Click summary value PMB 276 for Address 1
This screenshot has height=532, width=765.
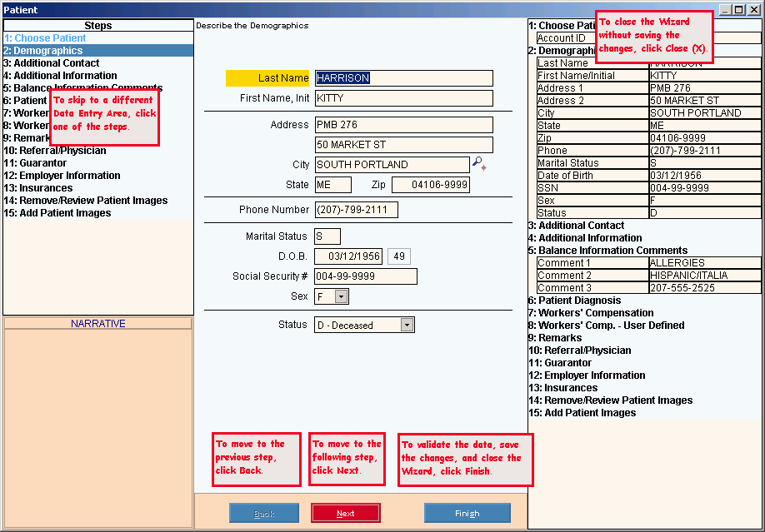pos(704,88)
